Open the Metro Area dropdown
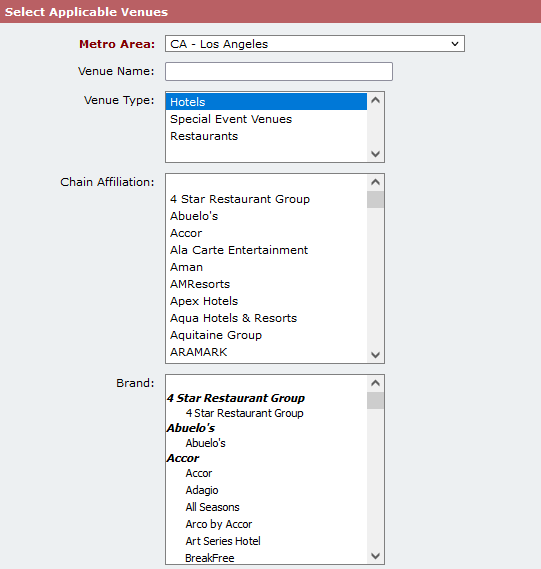The height and width of the screenshot is (569, 541). [315, 44]
